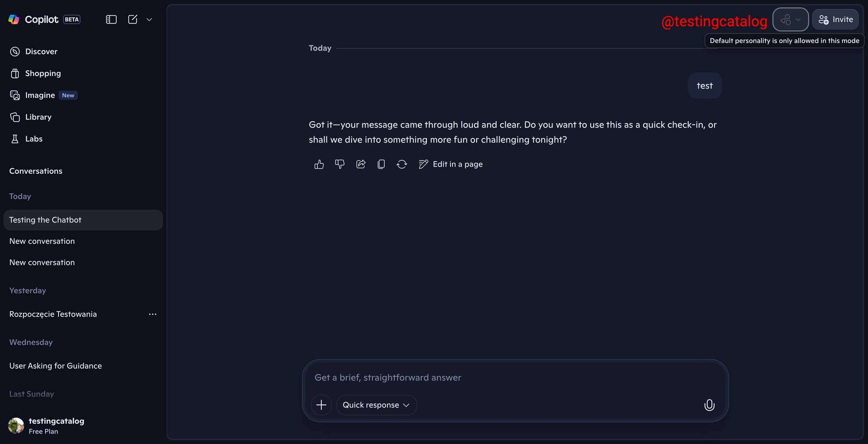Viewport: 868px width, 444px height.
Task: Start voice input with microphone icon
Action: coord(709,405)
